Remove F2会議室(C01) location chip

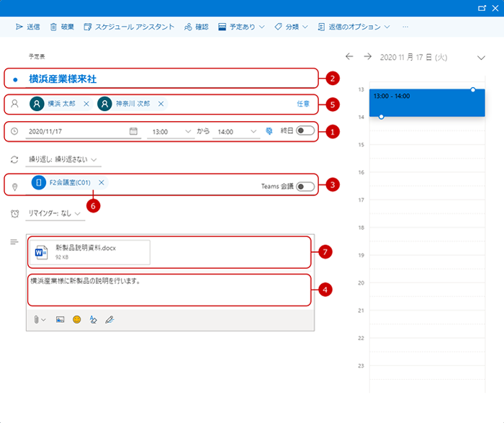102,183
